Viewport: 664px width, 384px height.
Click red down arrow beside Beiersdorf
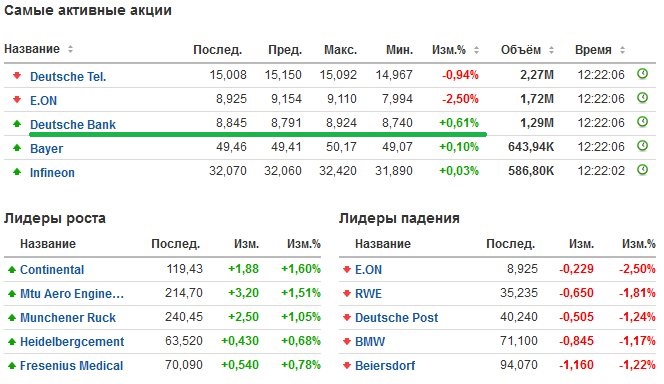tap(347, 365)
